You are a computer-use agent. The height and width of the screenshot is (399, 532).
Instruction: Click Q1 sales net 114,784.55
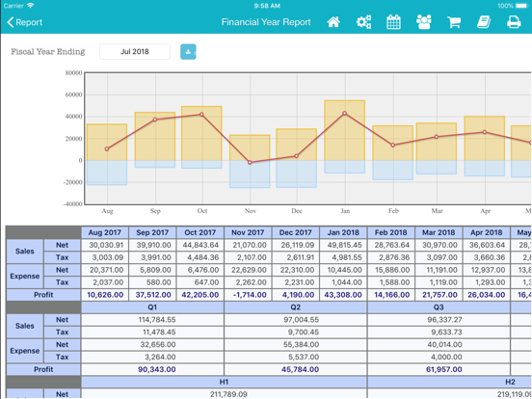pos(157,320)
